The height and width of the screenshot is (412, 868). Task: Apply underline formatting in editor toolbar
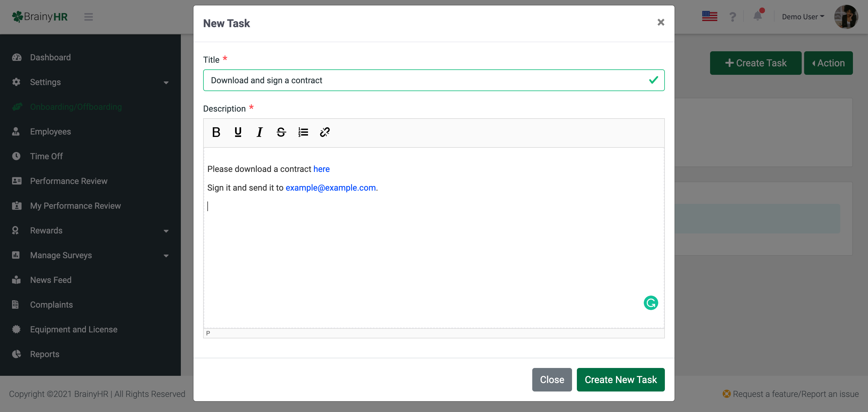click(x=238, y=132)
